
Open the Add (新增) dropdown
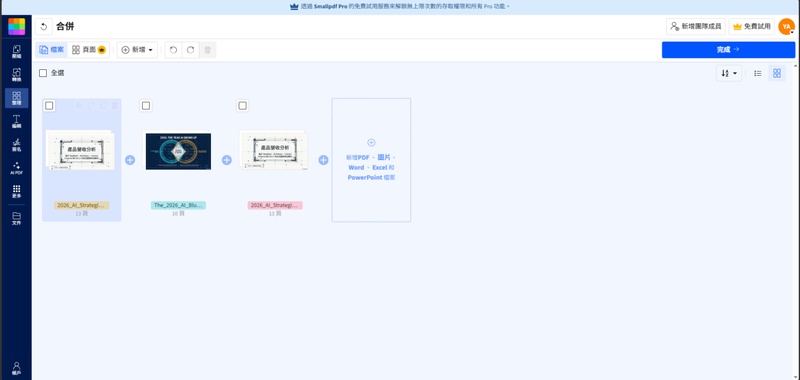pos(137,50)
